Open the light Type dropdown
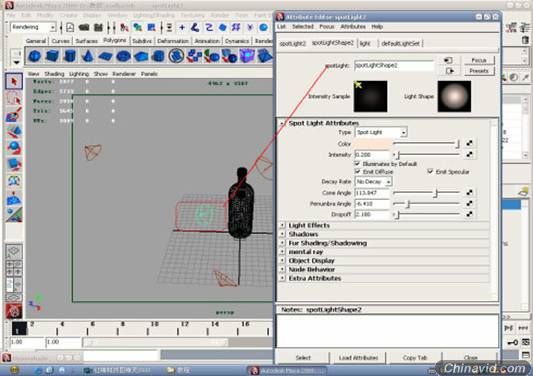Image resolution: width=533 pixels, height=376 pixels. click(x=381, y=132)
